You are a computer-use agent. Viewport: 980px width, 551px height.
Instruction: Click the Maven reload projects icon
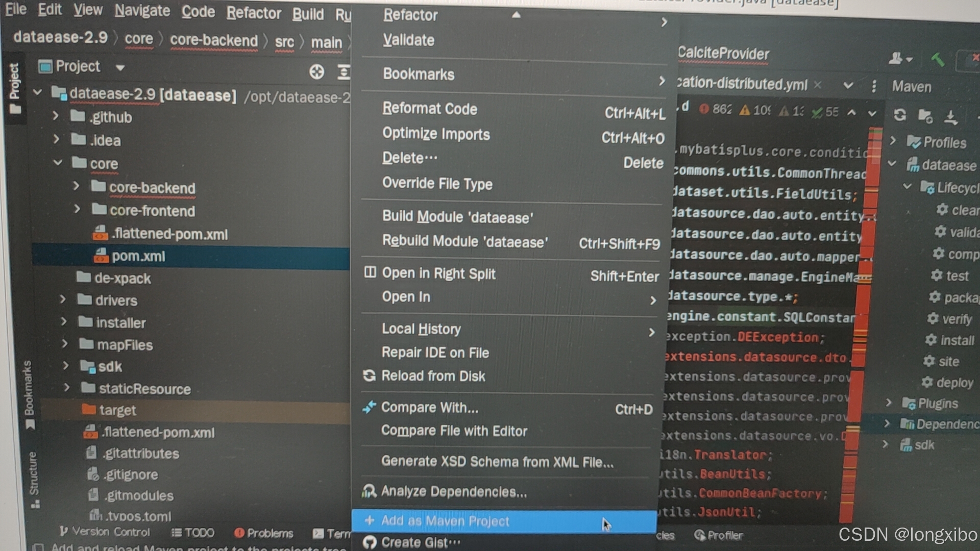pyautogui.click(x=900, y=115)
